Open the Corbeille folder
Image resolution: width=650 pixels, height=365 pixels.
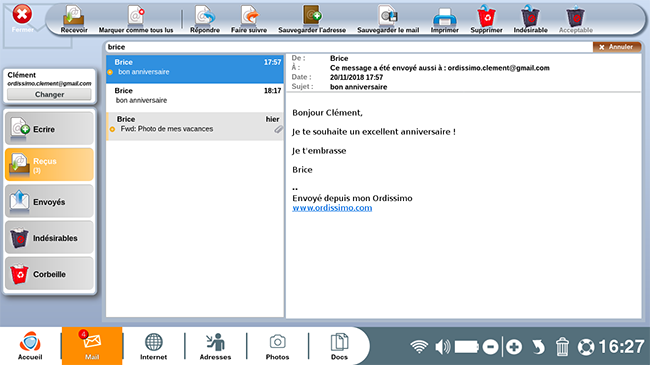tap(49, 274)
